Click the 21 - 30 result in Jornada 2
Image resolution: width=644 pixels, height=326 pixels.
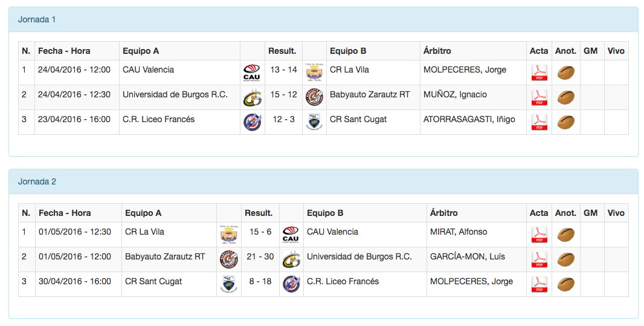pyautogui.click(x=260, y=256)
